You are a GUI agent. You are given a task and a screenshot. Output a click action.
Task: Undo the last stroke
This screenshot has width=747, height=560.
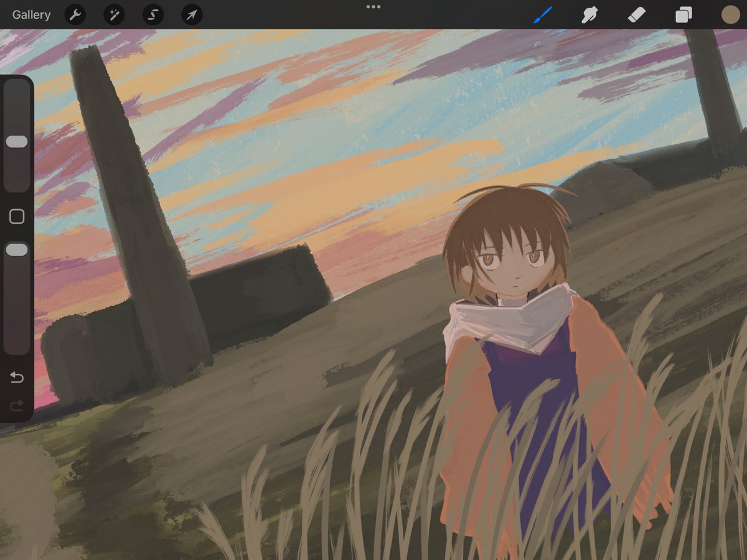(17, 378)
